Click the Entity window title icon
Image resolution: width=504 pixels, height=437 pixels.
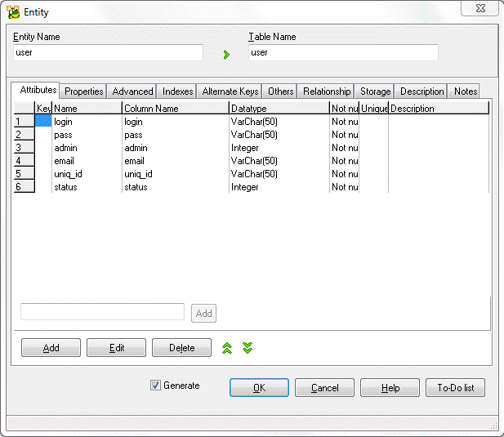[14, 12]
